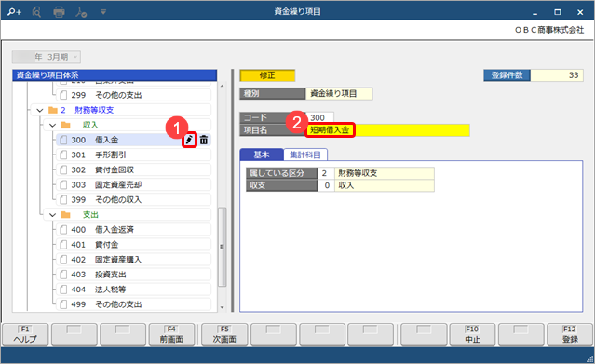Click the trash delete icon for 300 借入金

[204, 140]
